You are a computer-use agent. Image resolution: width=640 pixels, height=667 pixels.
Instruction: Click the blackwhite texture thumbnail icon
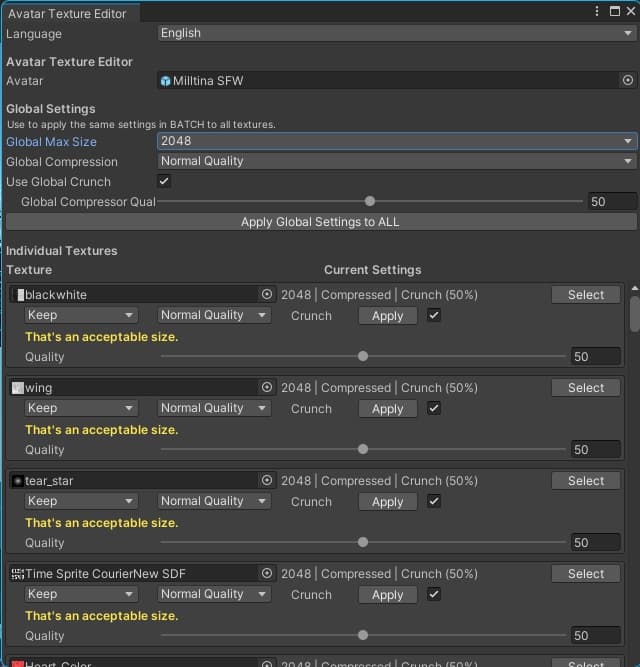coord(18,295)
